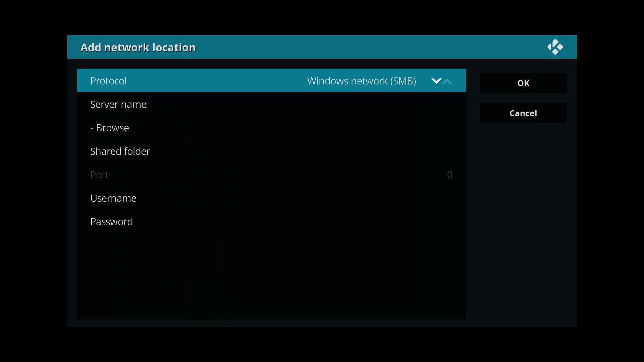Click the Kodi logo icon in the dialog header
The image size is (644, 362).
click(555, 47)
